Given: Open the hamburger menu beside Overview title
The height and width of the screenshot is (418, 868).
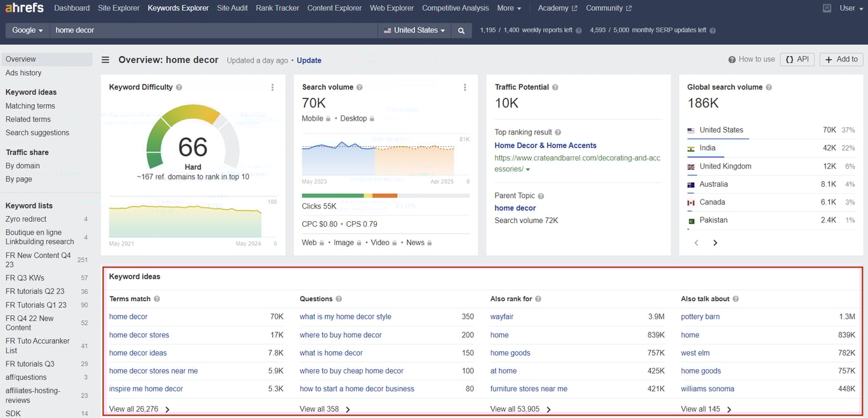Looking at the screenshot, I should click(105, 60).
